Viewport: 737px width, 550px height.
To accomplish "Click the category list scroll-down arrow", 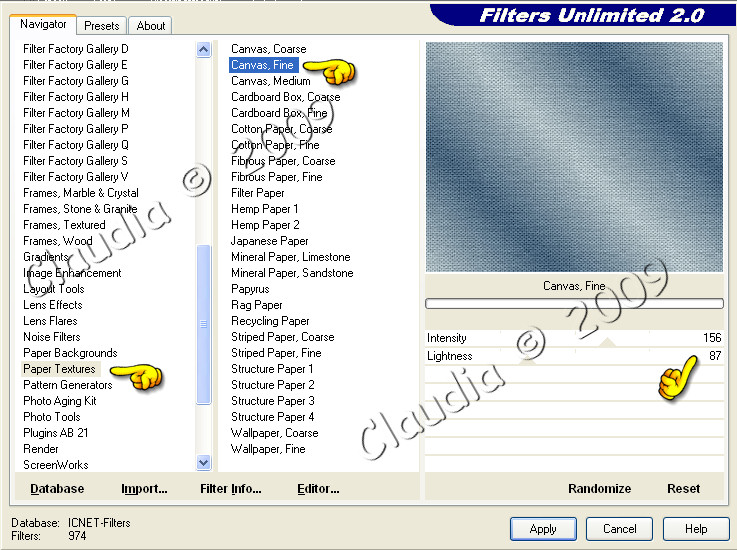I will pyautogui.click(x=204, y=462).
